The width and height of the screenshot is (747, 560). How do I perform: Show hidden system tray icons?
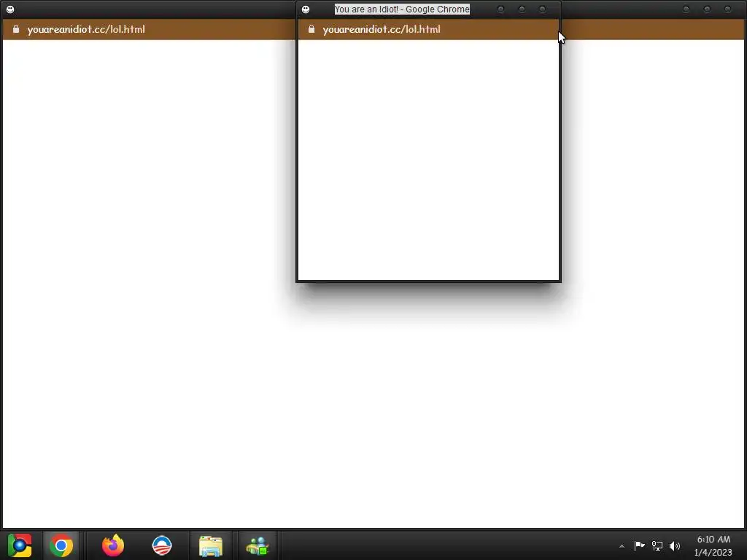pos(622,546)
